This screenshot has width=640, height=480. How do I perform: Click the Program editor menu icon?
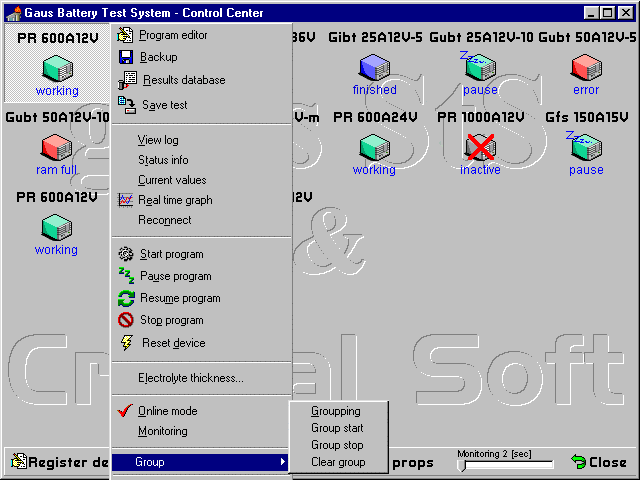tap(125, 35)
